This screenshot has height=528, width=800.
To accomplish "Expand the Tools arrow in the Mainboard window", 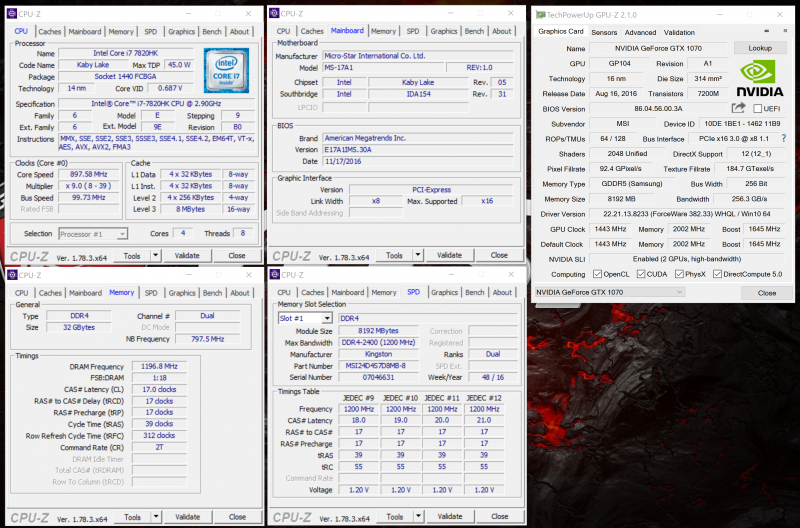I will (418, 255).
